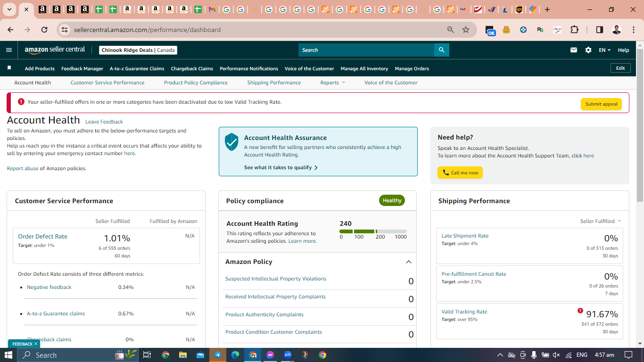The height and width of the screenshot is (362, 644).
Task: Open Telegram from the taskbar
Action: 217,355
